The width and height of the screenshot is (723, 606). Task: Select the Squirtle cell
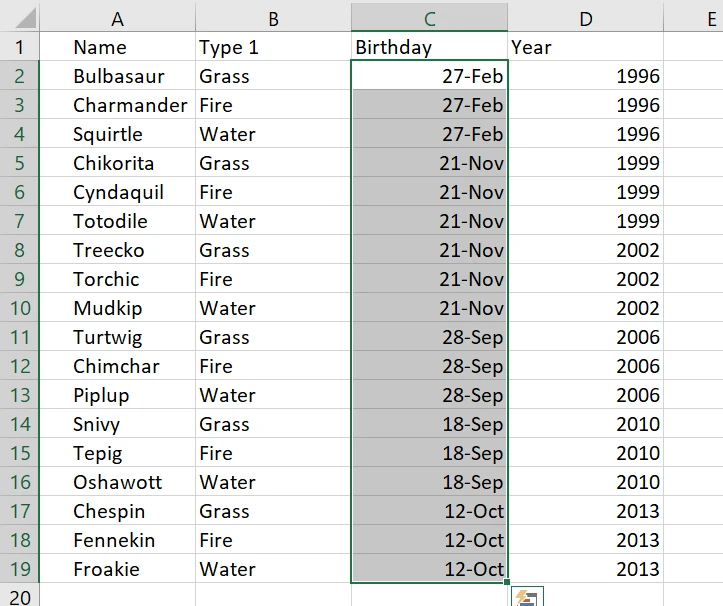[118, 134]
